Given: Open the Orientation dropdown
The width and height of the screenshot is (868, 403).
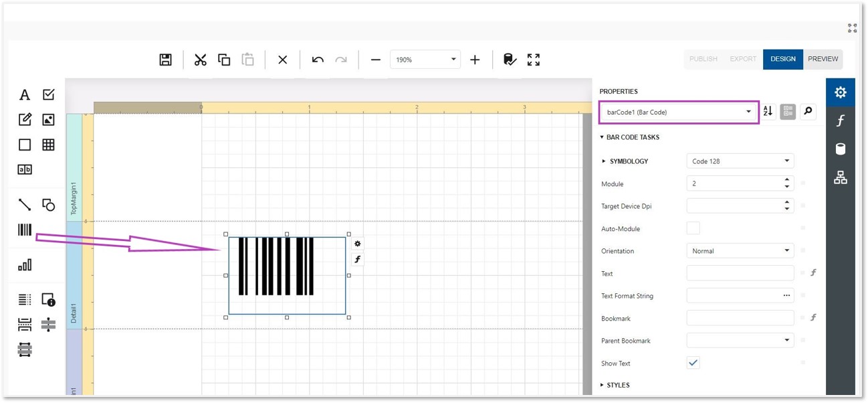Looking at the screenshot, I should point(740,251).
